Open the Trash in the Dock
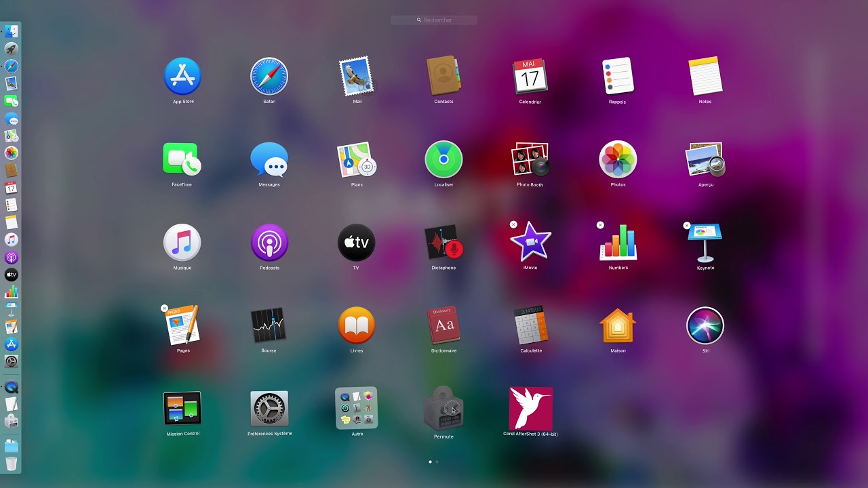The image size is (868, 488). point(11,464)
